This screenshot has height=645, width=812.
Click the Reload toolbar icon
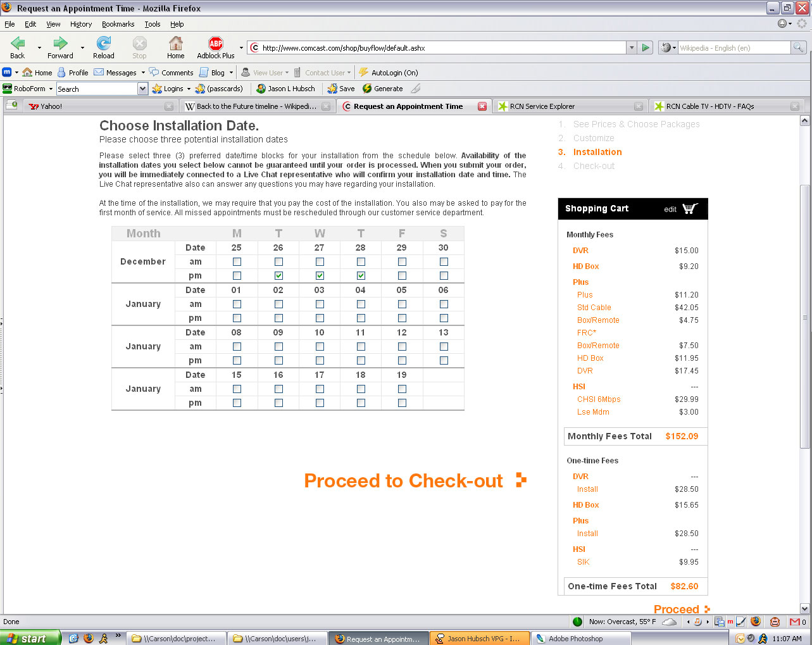pyautogui.click(x=103, y=44)
